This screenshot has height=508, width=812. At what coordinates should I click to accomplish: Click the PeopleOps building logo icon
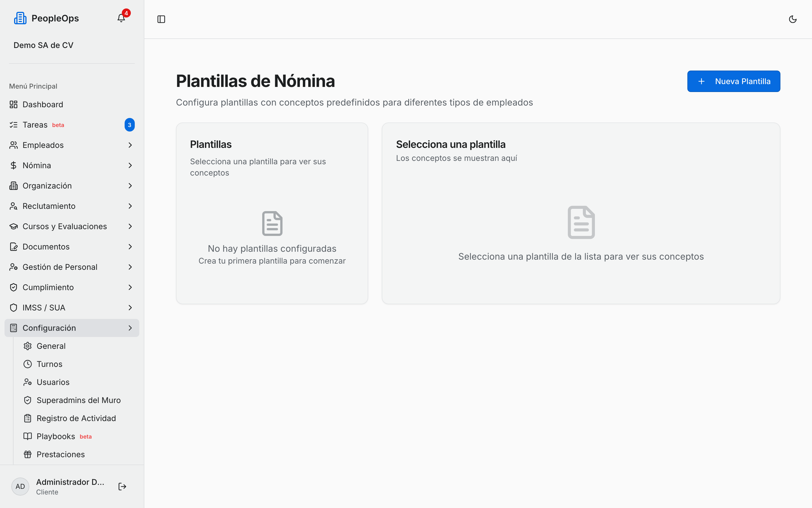point(20,18)
